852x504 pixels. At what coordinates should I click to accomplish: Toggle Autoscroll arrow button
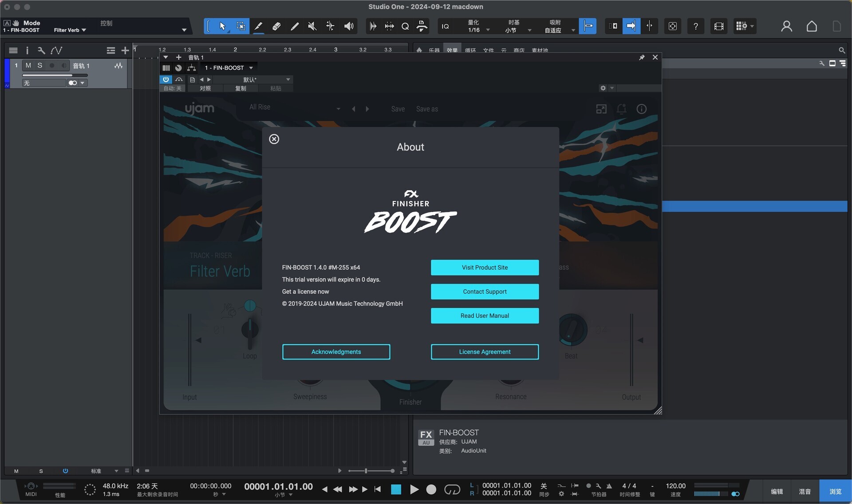click(x=631, y=26)
